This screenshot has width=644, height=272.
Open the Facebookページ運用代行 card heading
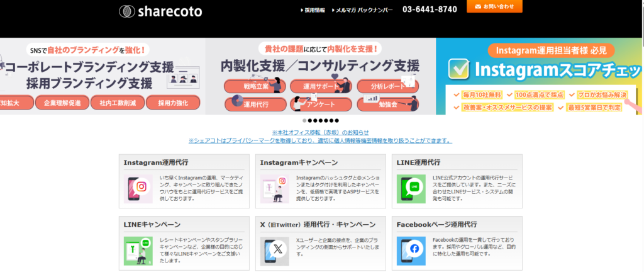436,225
